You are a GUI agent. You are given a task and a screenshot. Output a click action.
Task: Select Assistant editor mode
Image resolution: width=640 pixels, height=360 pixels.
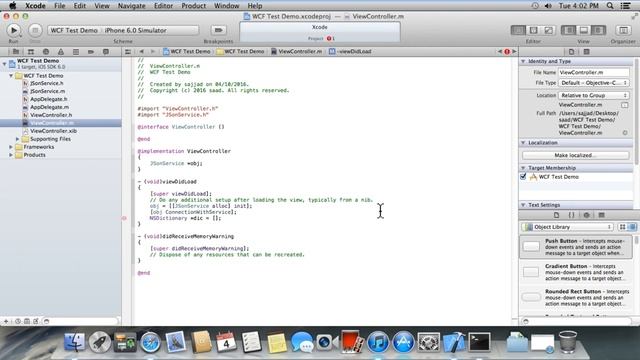click(533, 30)
